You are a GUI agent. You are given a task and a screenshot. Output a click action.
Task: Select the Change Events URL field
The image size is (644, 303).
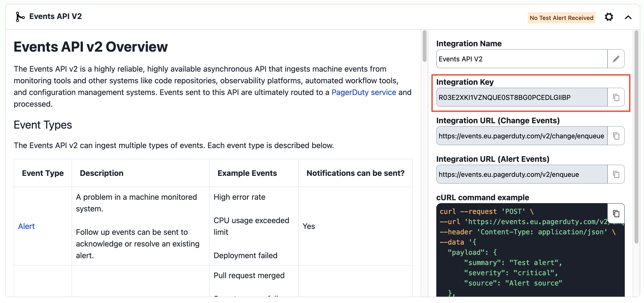(x=522, y=136)
